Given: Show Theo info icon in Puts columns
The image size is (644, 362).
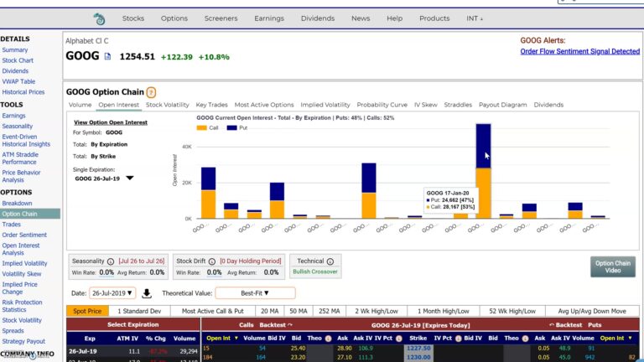Looking at the screenshot, I should (525, 339).
